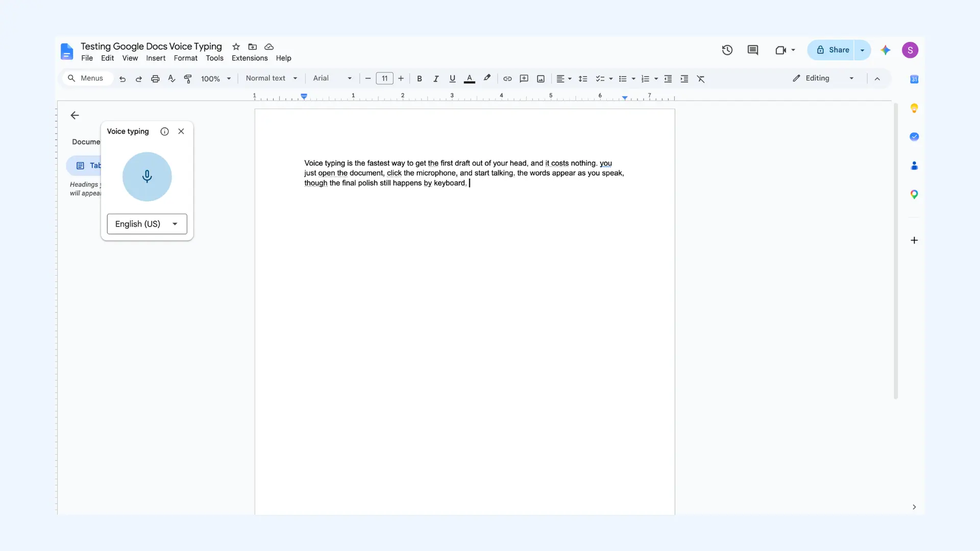Click the numbered list icon
Image resolution: width=980 pixels, height=551 pixels.
point(645,79)
